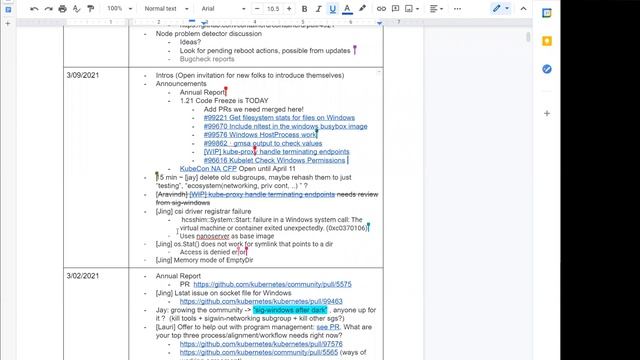Click the misspelled word 'nanoserver'
The width and height of the screenshot is (640, 360).
[x=213, y=236]
